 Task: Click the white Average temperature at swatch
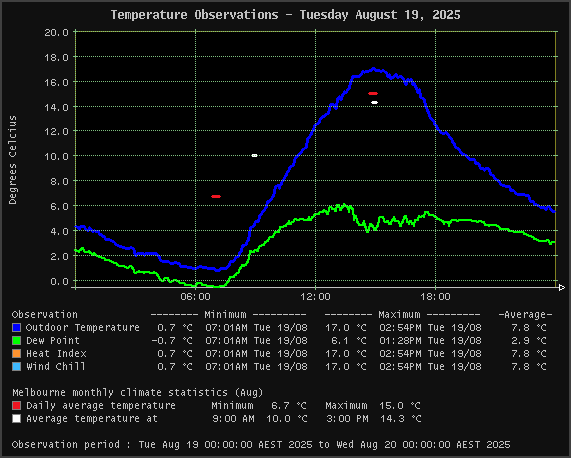(16, 419)
